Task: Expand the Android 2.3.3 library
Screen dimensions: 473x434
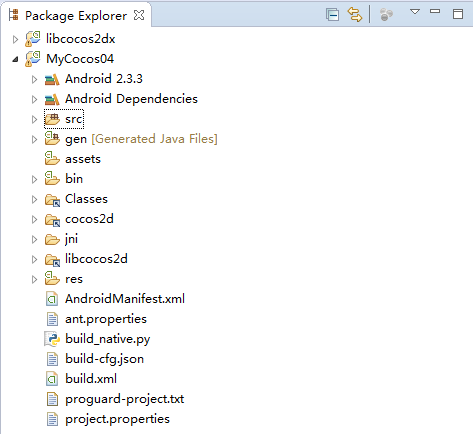Action: tap(34, 79)
